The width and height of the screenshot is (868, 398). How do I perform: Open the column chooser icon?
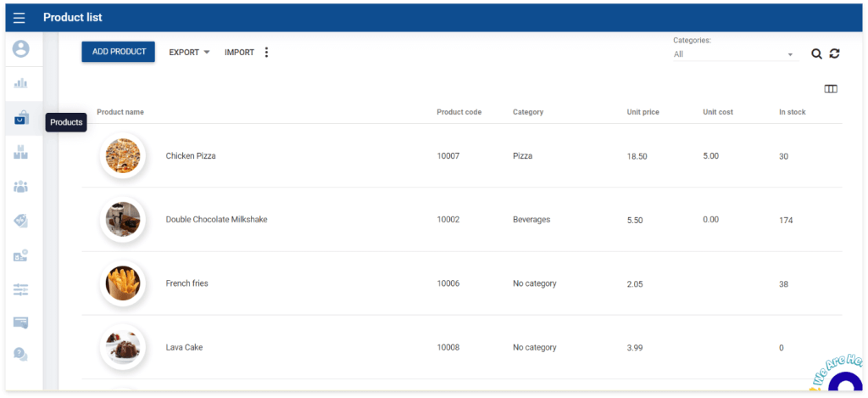[x=831, y=89]
